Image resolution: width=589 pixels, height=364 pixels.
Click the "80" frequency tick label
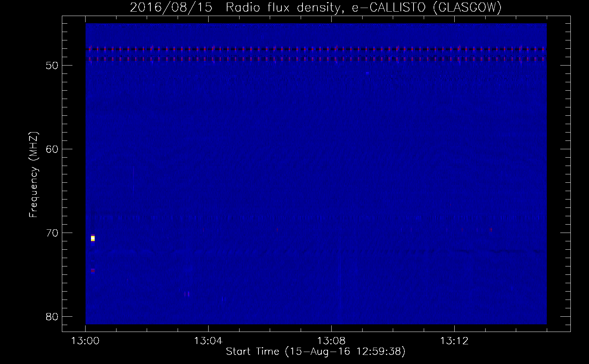pos(52,317)
